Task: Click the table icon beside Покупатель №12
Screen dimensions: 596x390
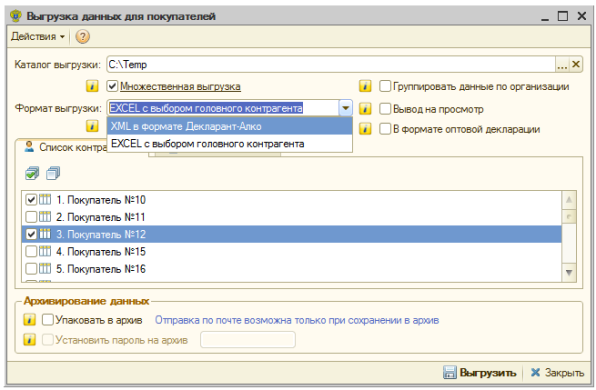Action: click(x=45, y=234)
